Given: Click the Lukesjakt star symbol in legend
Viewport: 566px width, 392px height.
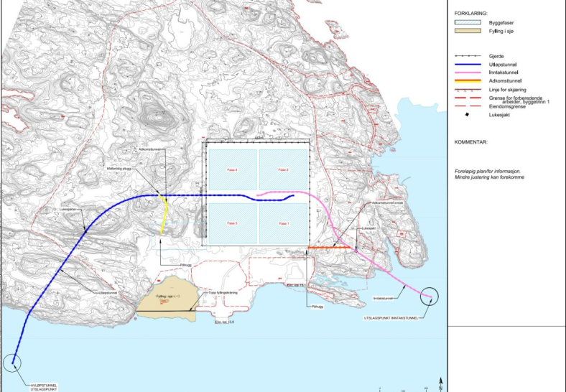Looking at the screenshot, I should tap(467, 114).
